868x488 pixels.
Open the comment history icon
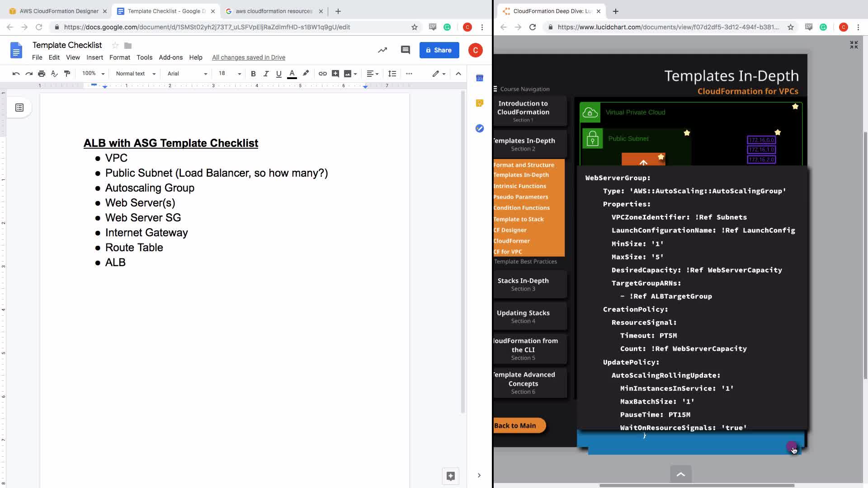point(405,50)
